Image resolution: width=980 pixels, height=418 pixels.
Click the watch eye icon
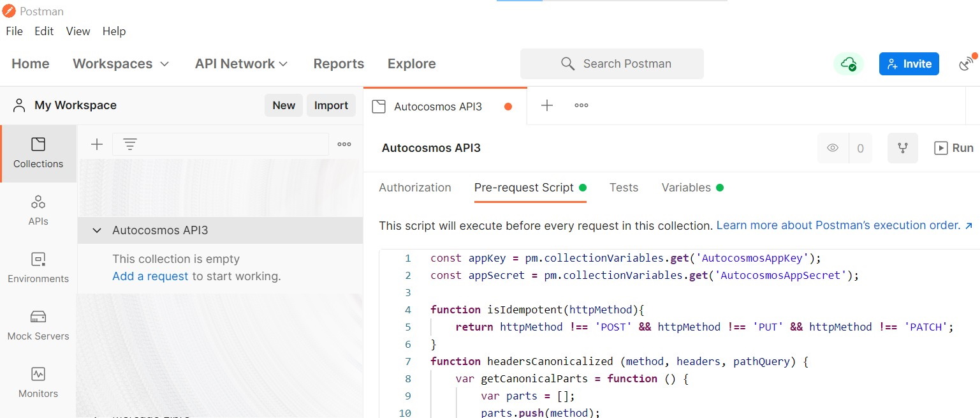833,148
